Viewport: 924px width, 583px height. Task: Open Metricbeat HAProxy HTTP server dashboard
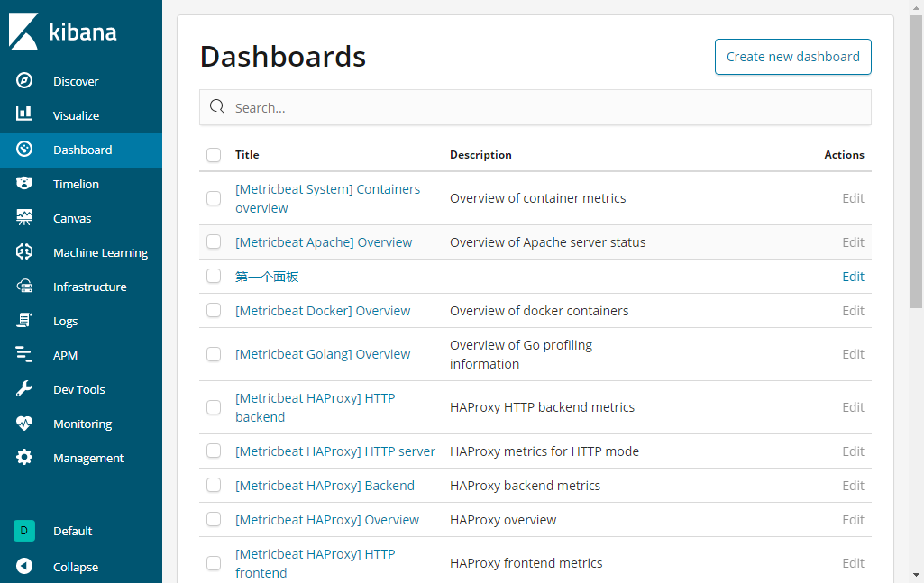click(x=335, y=451)
